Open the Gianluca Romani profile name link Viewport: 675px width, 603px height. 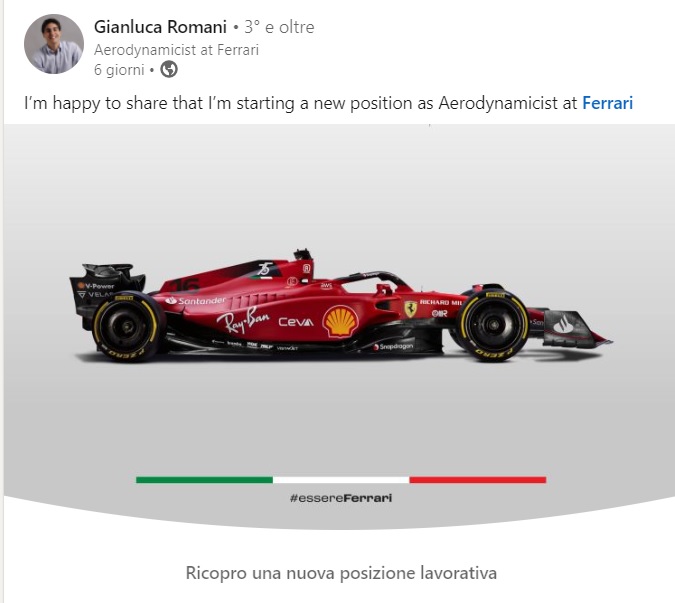160,27
